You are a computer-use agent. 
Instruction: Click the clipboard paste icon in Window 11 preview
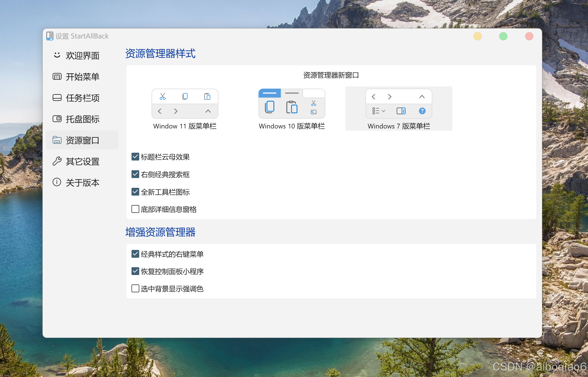(x=207, y=96)
